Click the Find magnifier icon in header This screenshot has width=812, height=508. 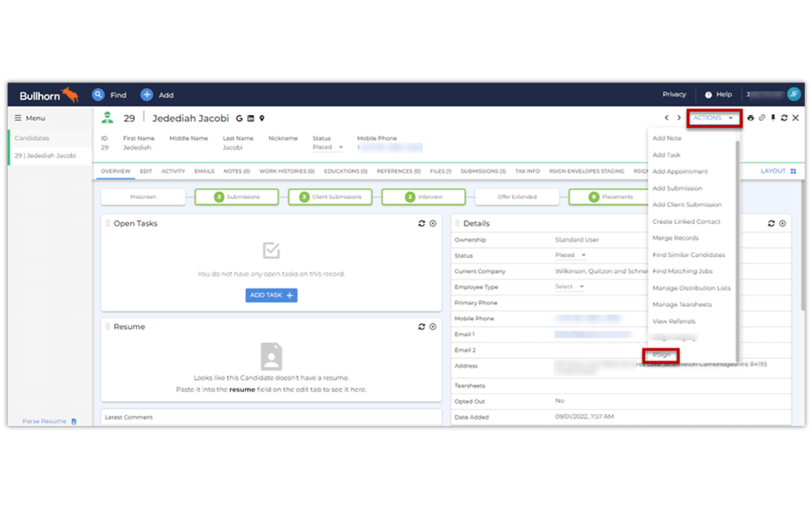(99, 95)
